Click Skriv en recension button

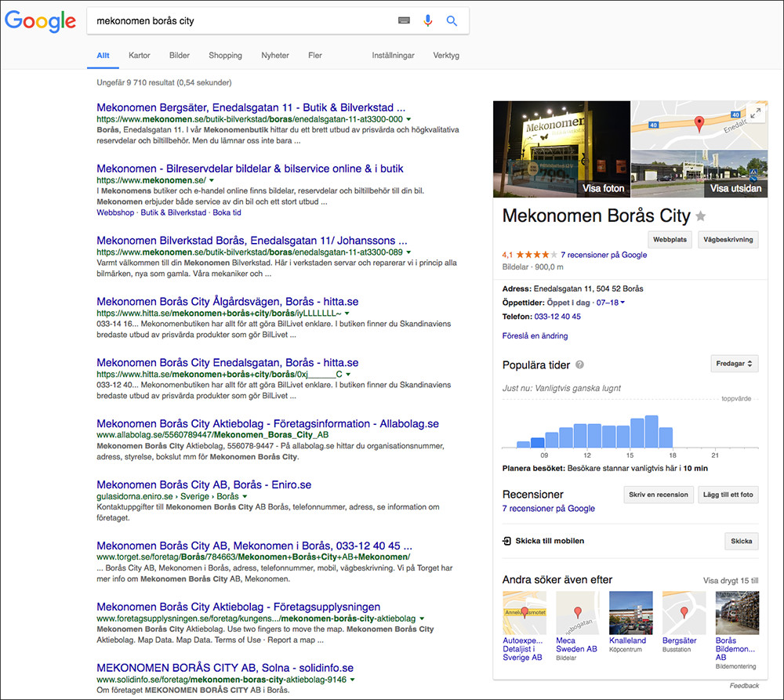(659, 495)
